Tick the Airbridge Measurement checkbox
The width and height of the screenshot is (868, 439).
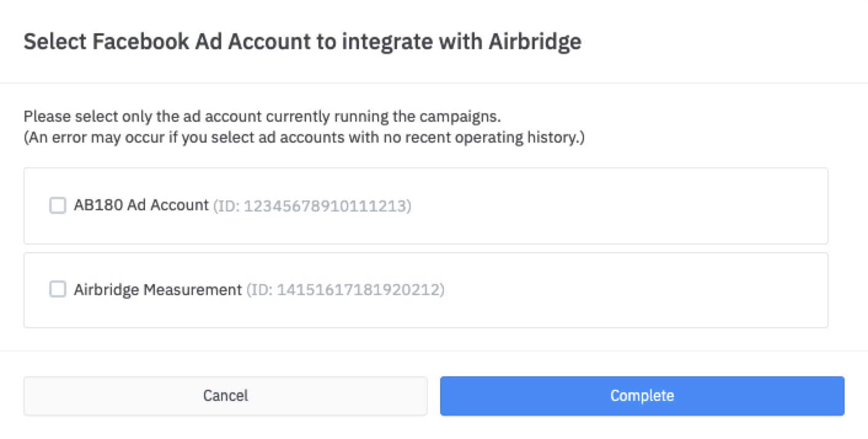coord(58,289)
